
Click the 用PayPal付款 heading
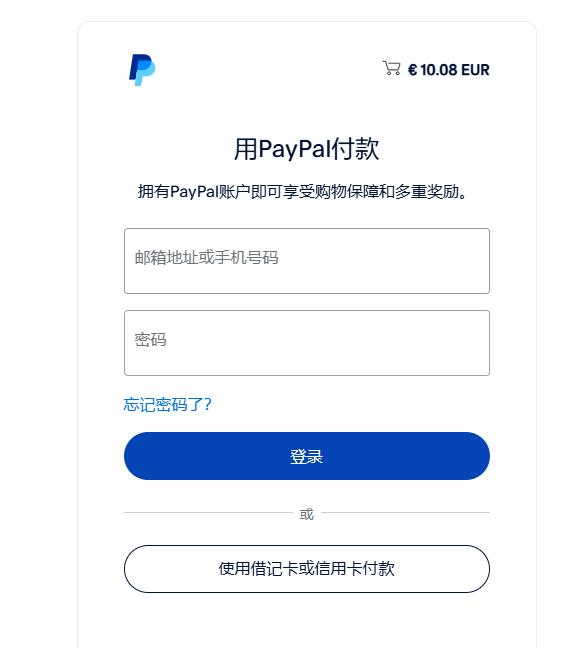coord(306,149)
